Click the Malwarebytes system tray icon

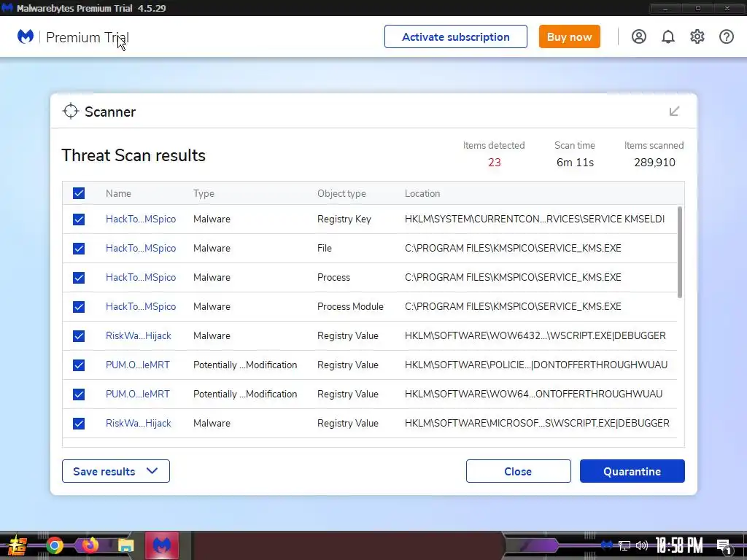click(606, 545)
